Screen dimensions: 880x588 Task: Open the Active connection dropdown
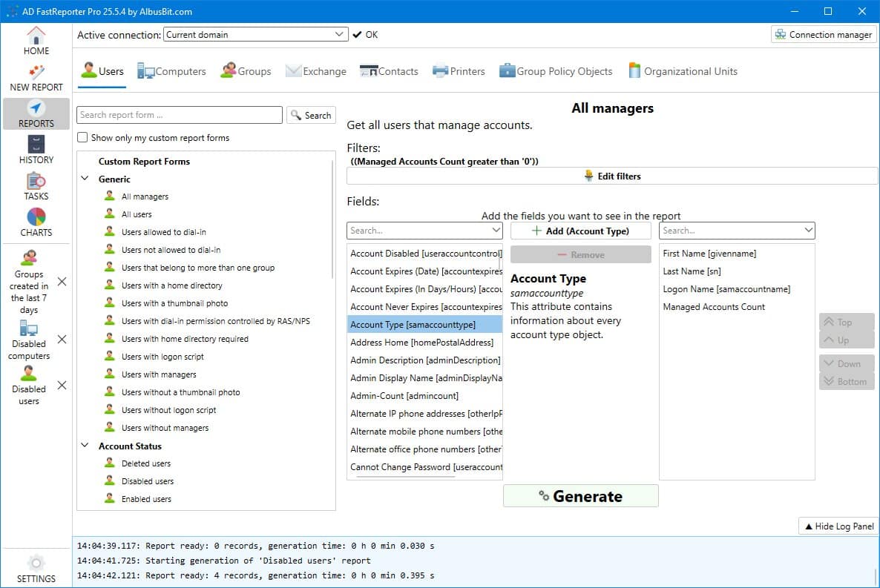256,34
